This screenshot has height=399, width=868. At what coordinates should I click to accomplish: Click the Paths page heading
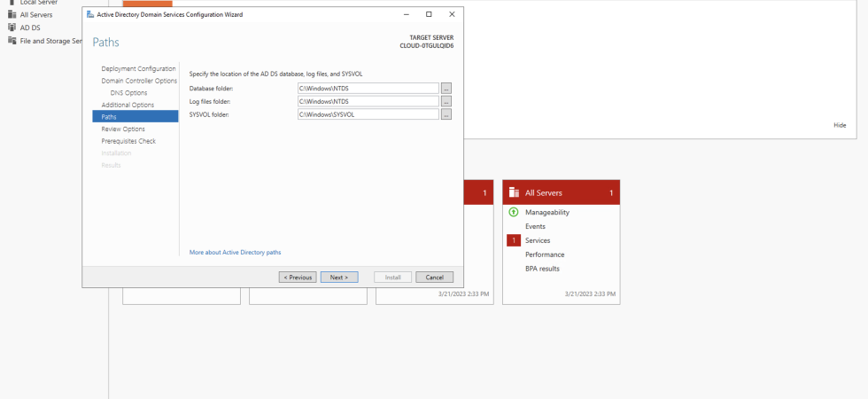[105, 43]
